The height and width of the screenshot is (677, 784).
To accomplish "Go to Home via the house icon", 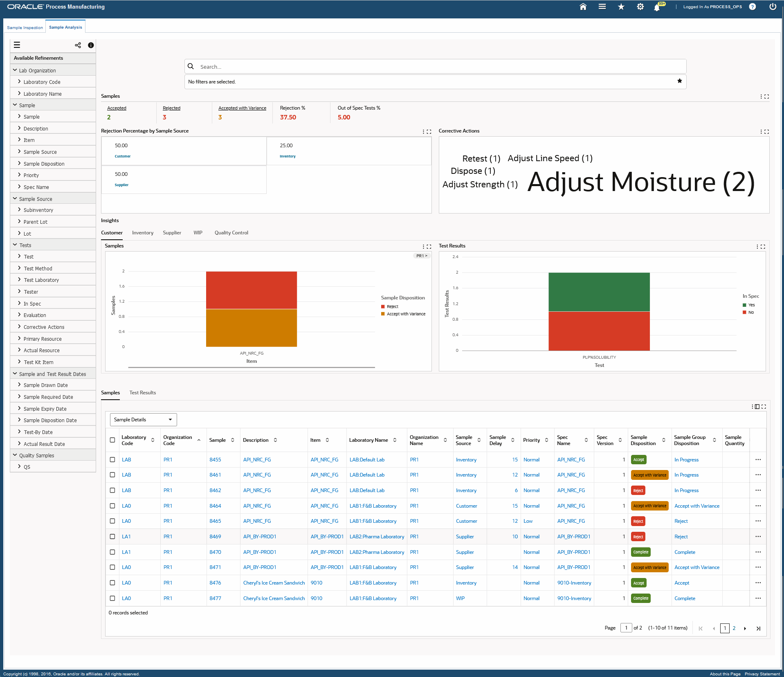I will [583, 7].
